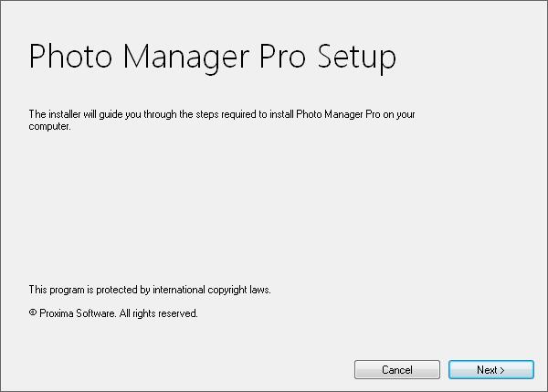
Task: Click the copyright protection notice line
Action: 150,291
